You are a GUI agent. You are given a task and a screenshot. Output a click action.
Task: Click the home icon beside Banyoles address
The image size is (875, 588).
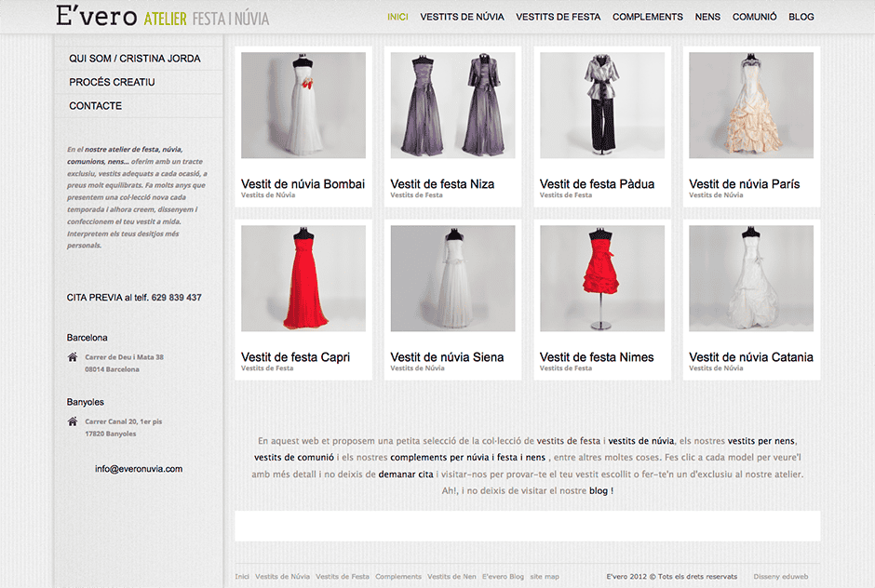click(73, 421)
